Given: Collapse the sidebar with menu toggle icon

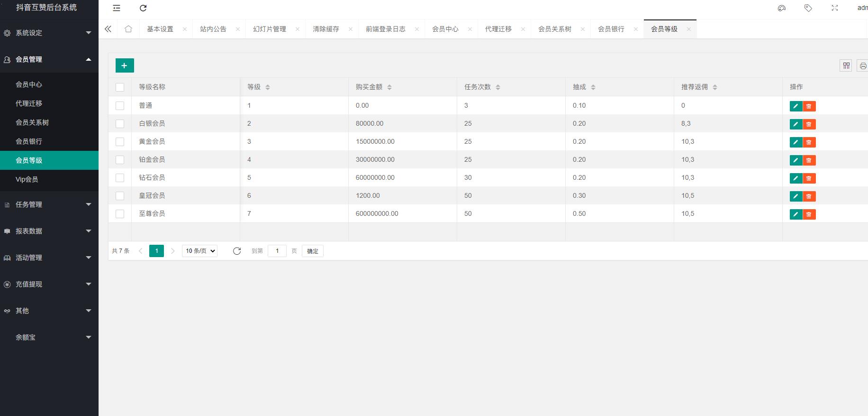Looking at the screenshot, I should 117,8.
